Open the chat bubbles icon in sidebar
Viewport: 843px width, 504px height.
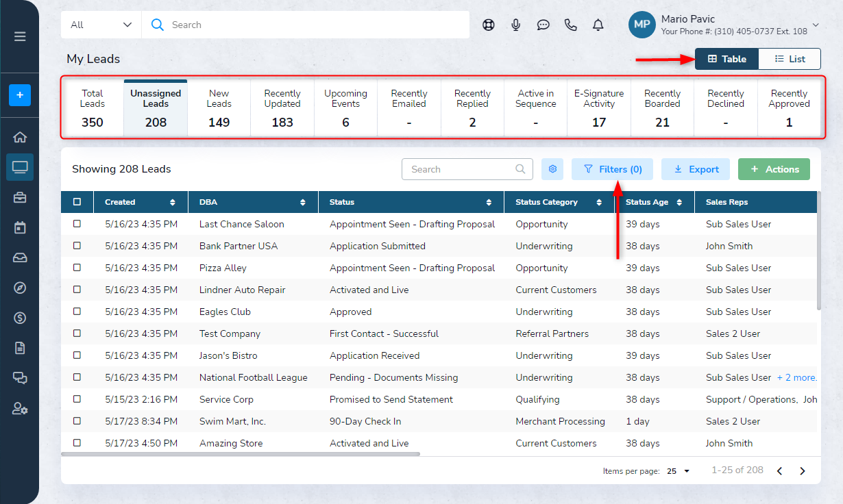[x=20, y=378]
